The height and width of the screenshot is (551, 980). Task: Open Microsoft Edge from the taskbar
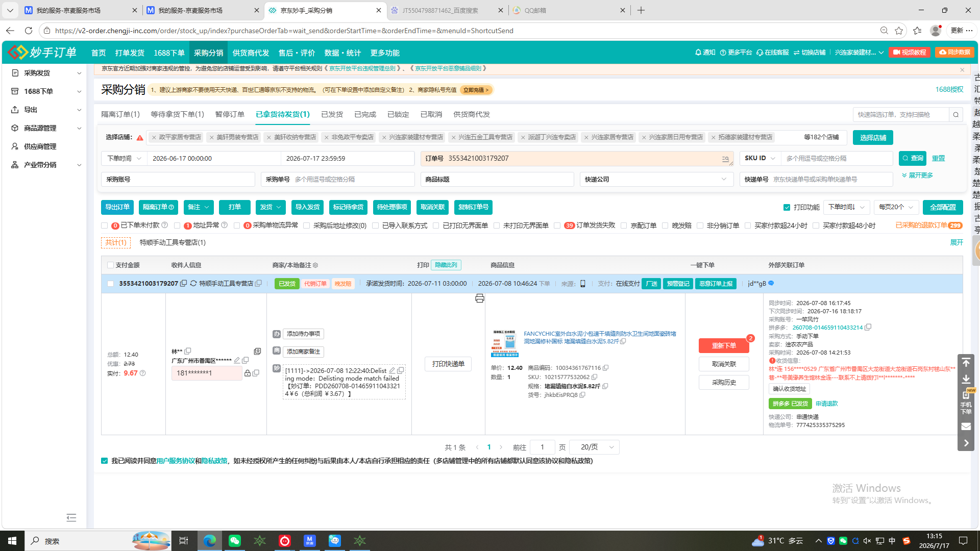click(x=209, y=541)
